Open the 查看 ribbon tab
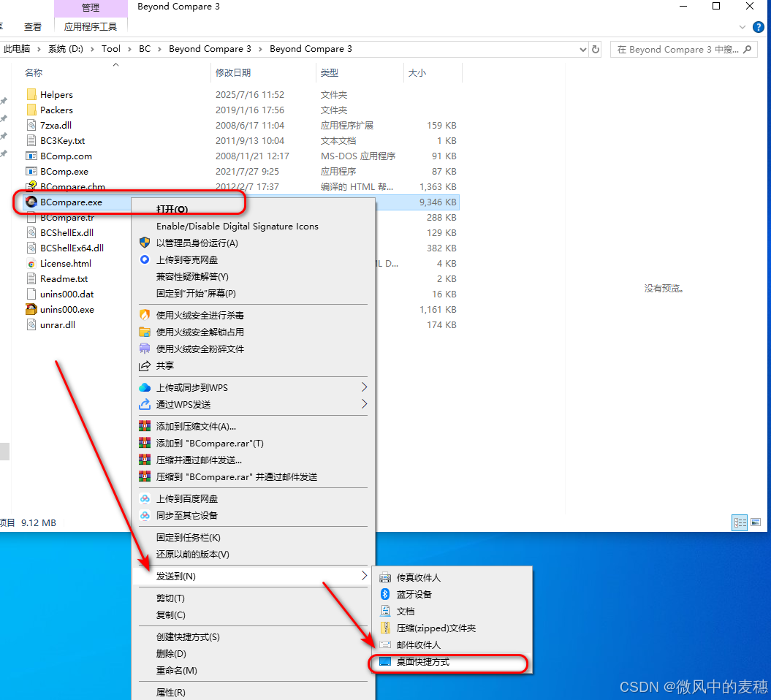This screenshot has height=700, width=771. 33,26
